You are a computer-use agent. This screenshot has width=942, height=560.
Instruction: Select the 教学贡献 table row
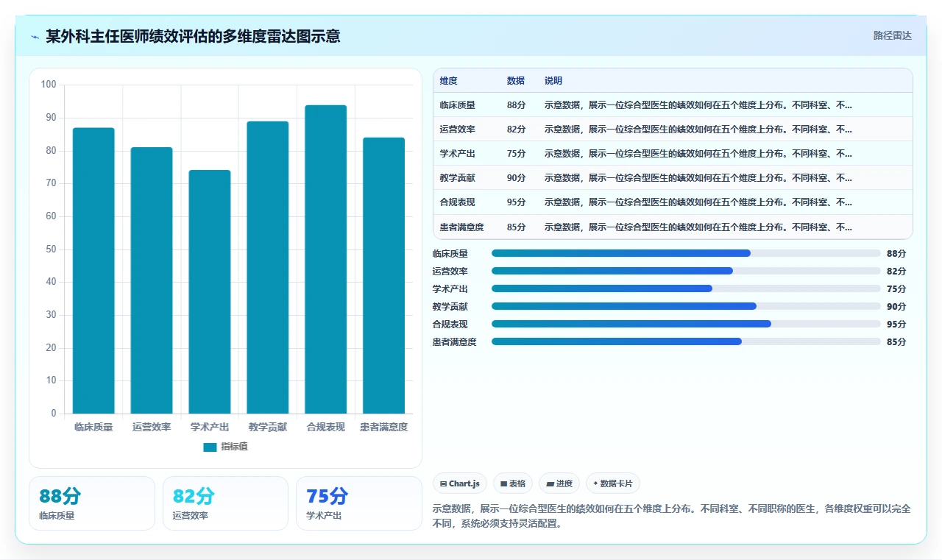[x=673, y=178]
